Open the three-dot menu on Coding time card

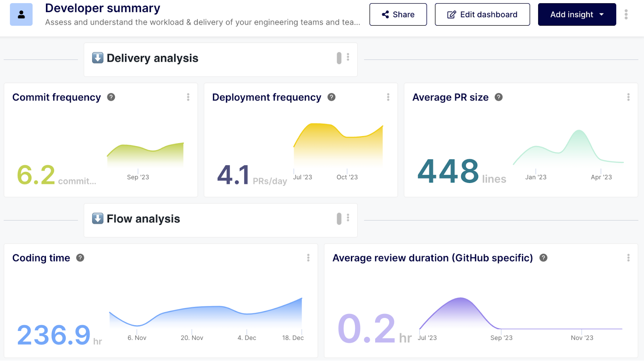[308, 258]
